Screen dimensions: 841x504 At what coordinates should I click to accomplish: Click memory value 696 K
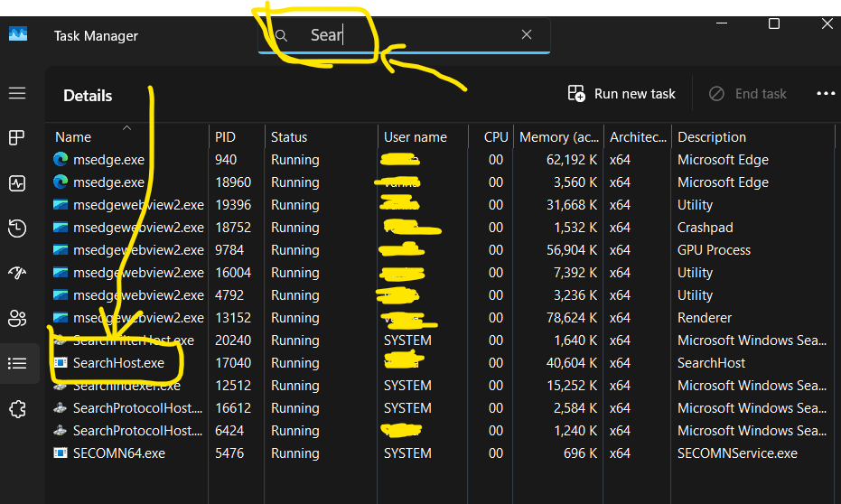(580, 453)
